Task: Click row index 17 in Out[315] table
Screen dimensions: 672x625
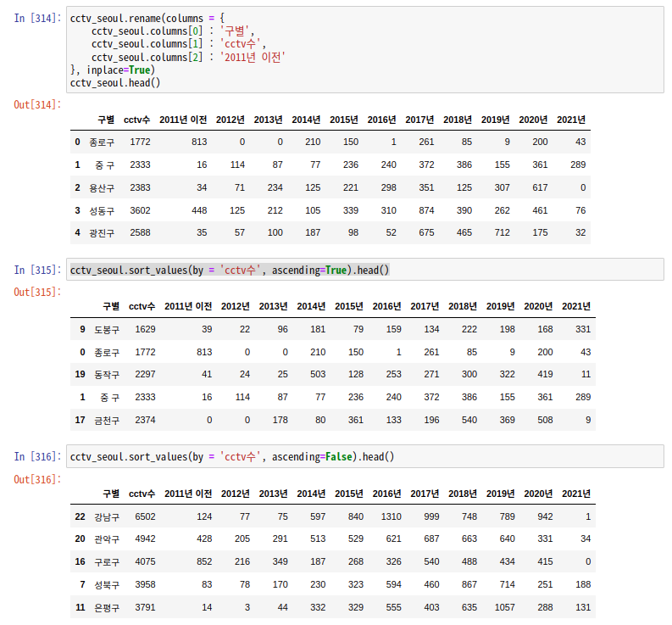Action: point(81,421)
